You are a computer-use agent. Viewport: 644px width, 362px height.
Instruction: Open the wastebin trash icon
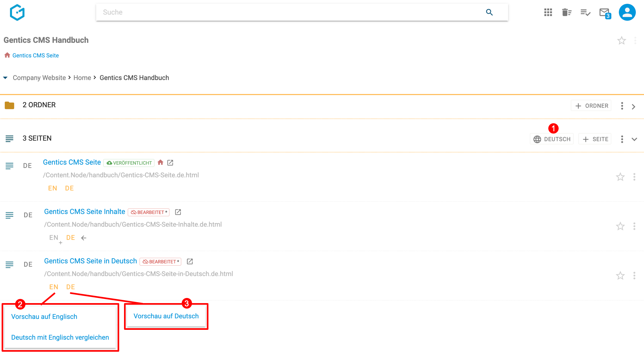pyautogui.click(x=567, y=12)
